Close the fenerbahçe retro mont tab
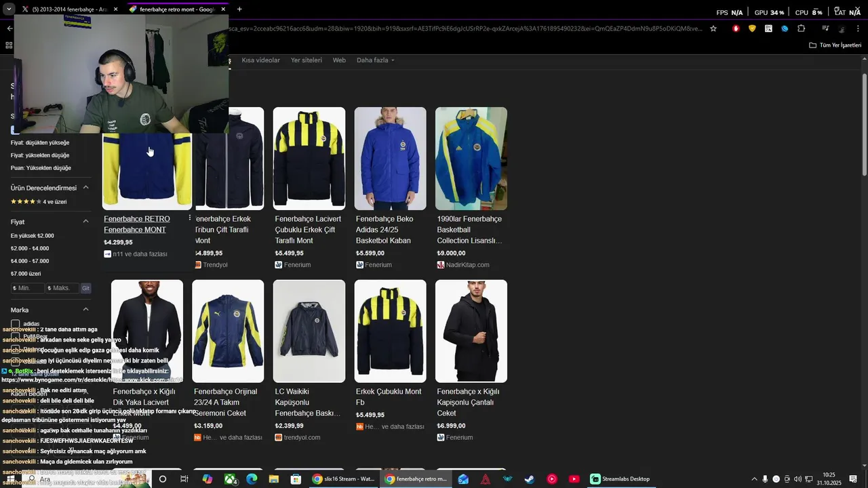Viewport: 868px width, 488px height. [x=223, y=9]
